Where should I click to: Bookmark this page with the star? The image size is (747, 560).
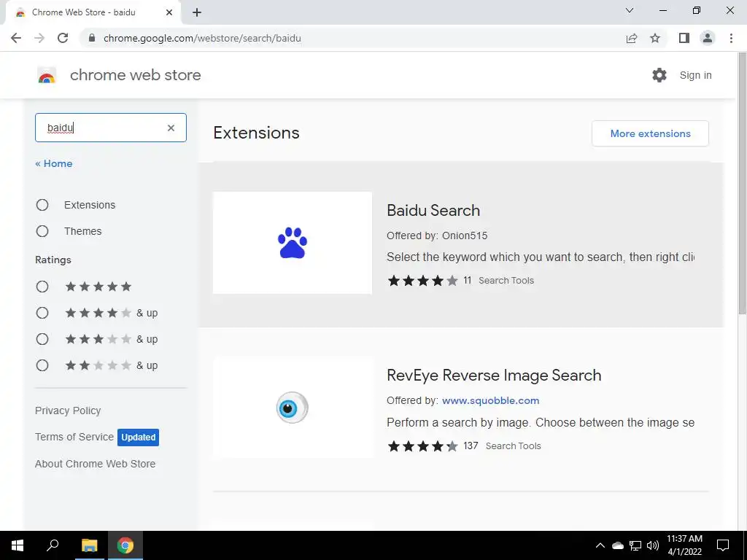coord(655,38)
